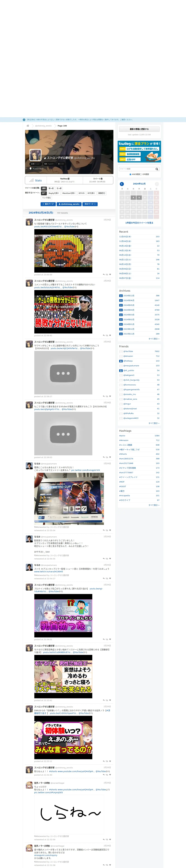Expand Archives list with すべて表示
The width and height of the screenshot is (186, 868).
(154, 339)
